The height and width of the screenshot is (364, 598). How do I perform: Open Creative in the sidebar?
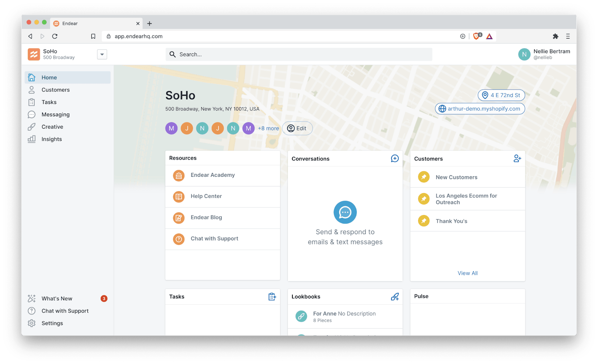67,127
